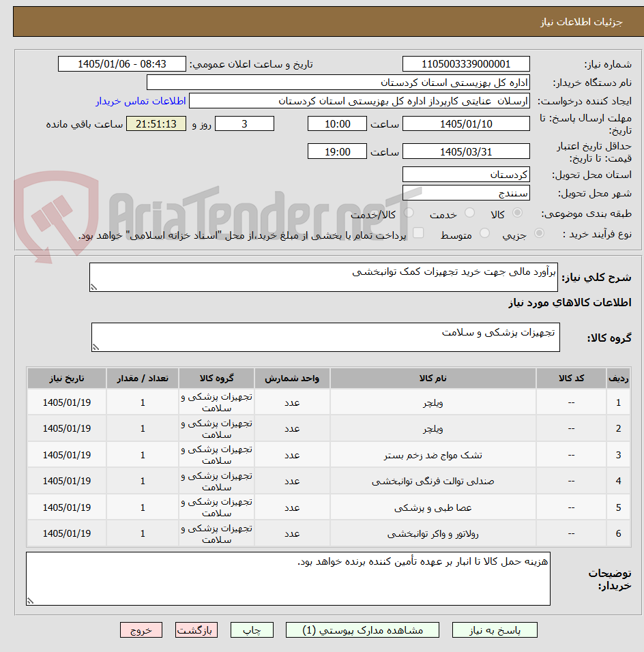The image size is (644, 652).
Task: Click رولاتور و واکر توانبخشی item
Action: [433, 533]
